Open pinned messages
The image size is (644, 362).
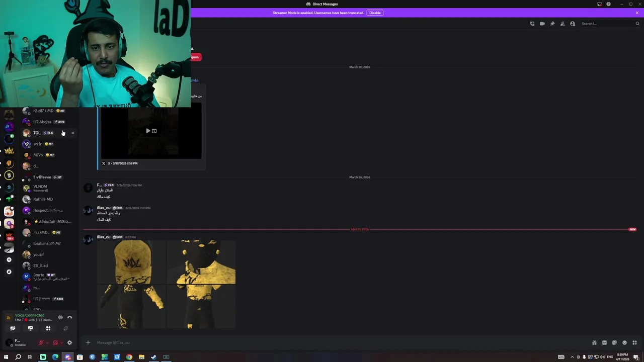point(552,24)
